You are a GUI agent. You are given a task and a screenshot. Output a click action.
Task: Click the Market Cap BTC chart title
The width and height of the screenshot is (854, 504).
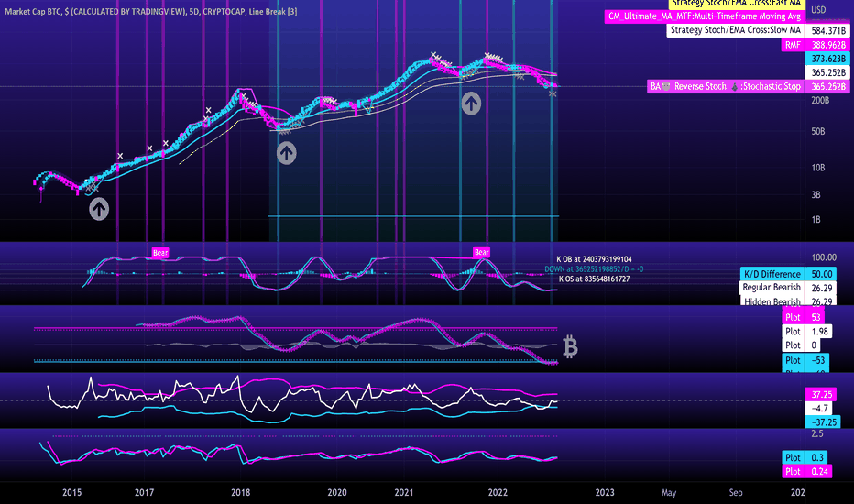151,11
